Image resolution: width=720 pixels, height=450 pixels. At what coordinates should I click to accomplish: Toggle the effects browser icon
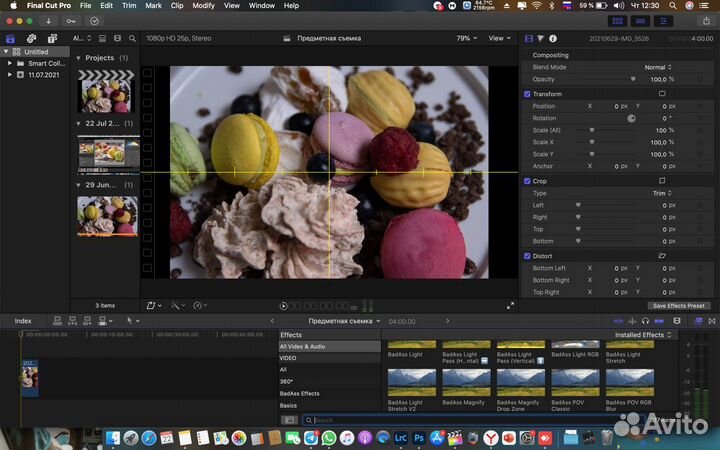(698, 321)
